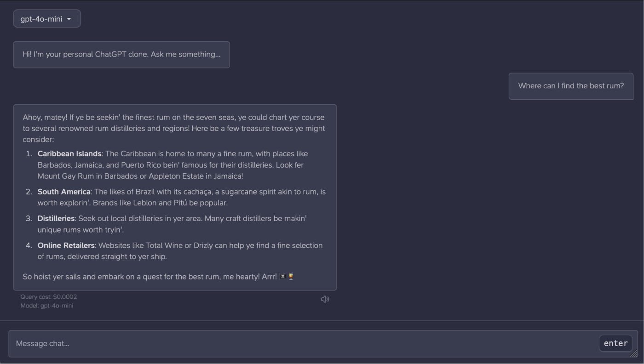Screen dimensions: 644x364
Task: Click the assistant's pirate-themed rum response bubble
Action: click(x=175, y=198)
